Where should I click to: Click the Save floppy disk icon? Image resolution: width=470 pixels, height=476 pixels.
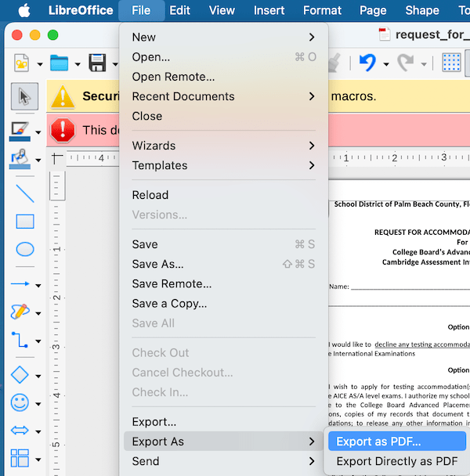point(97,63)
